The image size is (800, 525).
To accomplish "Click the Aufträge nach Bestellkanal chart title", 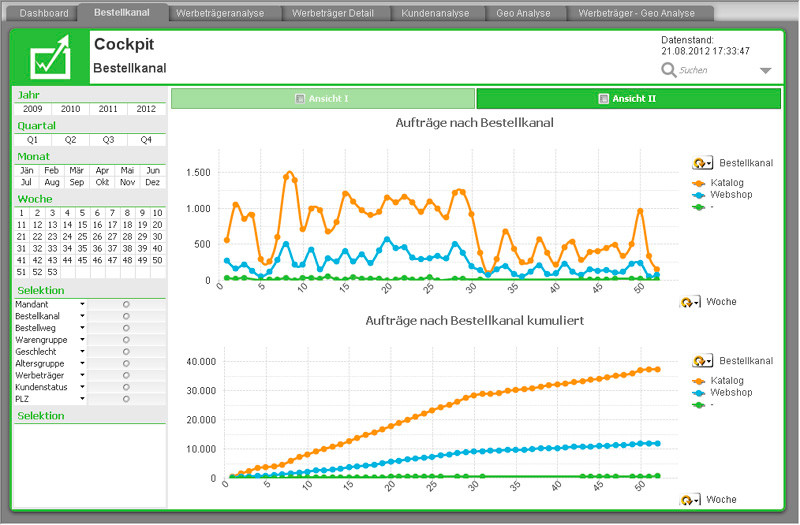I will 474,123.
